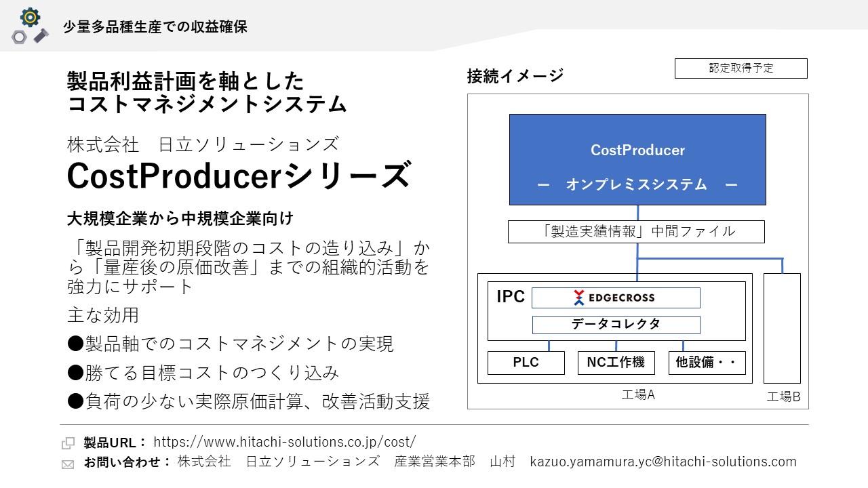Click the 「製造実績情報」中間ファイル box

coord(636,231)
